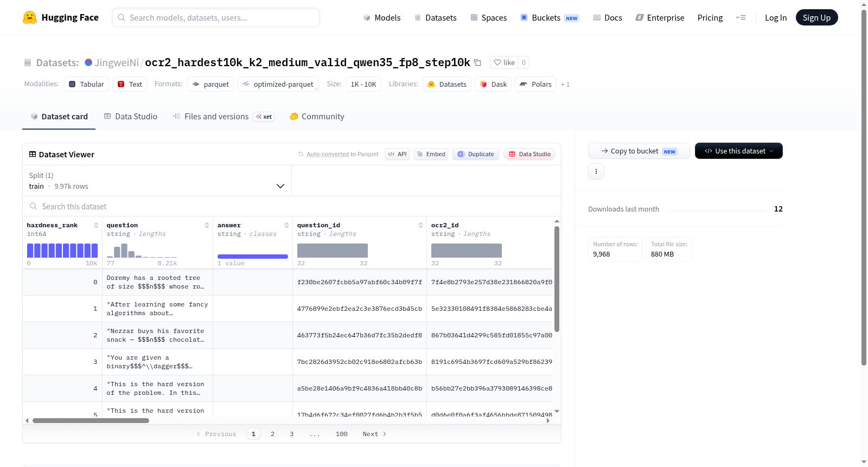
Task: Sort the answer column using its arrows
Action: tap(286, 225)
